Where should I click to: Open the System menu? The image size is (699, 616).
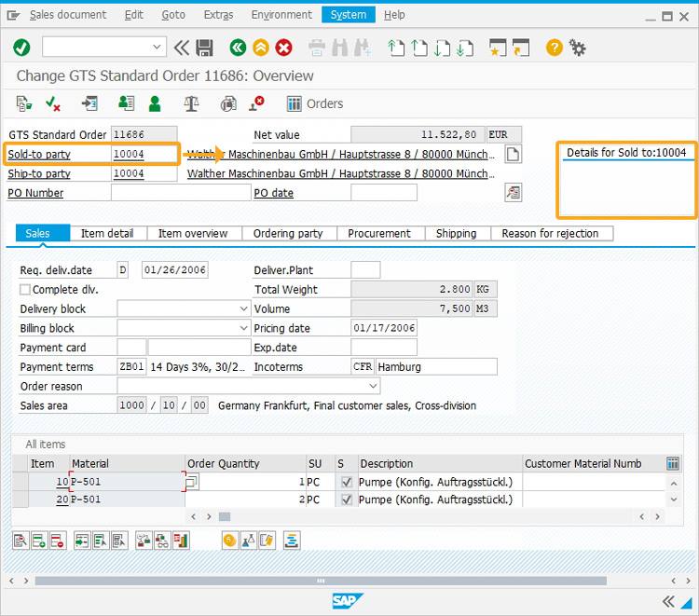point(349,15)
